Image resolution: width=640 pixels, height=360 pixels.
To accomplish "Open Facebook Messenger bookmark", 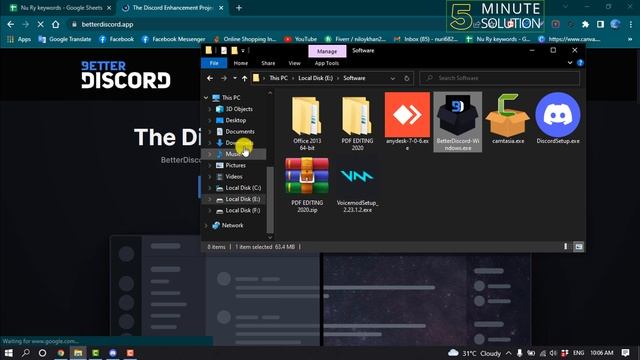I will [173, 39].
